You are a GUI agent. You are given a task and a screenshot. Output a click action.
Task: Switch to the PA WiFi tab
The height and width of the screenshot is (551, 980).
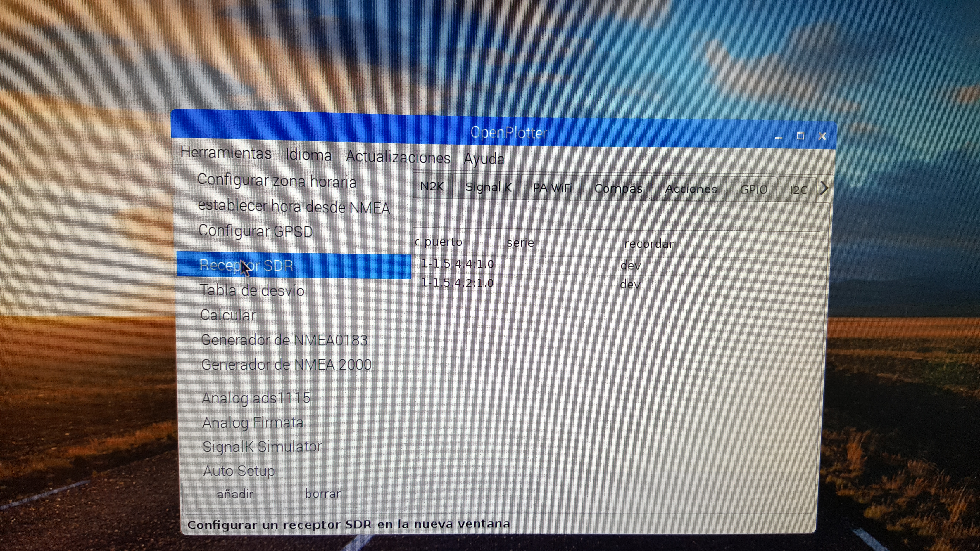(552, 188)
